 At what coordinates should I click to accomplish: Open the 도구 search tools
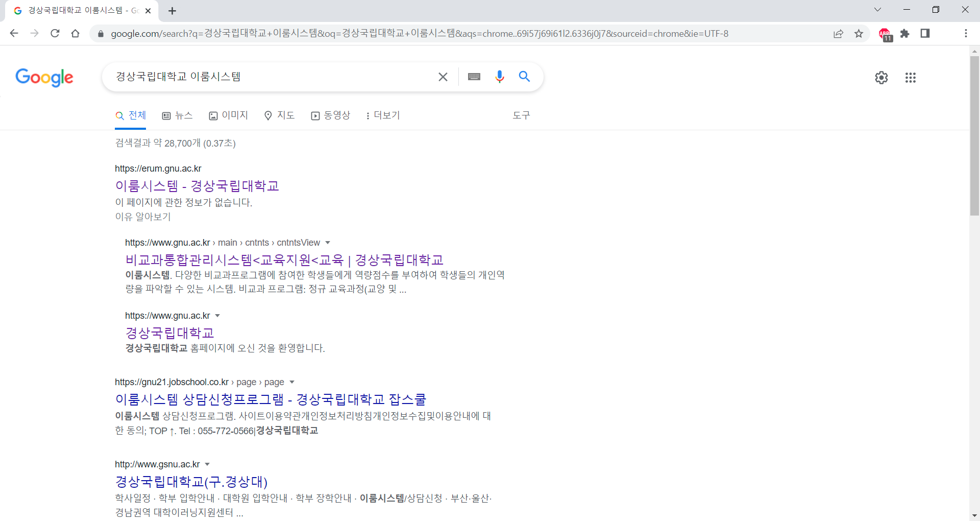click(521, 115)
